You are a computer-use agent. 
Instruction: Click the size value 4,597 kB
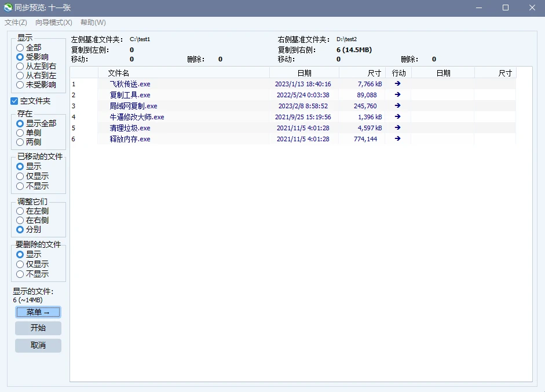(x=370, y=128)
